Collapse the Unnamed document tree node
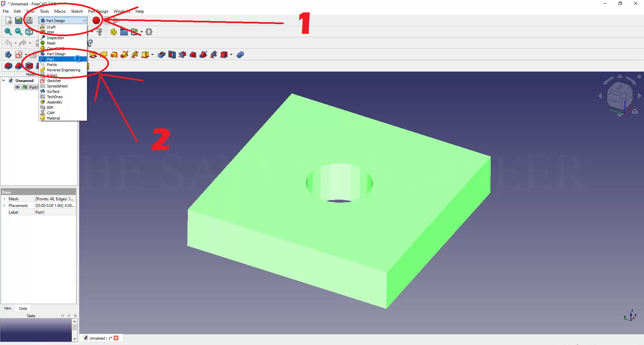Viewport: 644px width, 345px height. [x=4, y=80]
